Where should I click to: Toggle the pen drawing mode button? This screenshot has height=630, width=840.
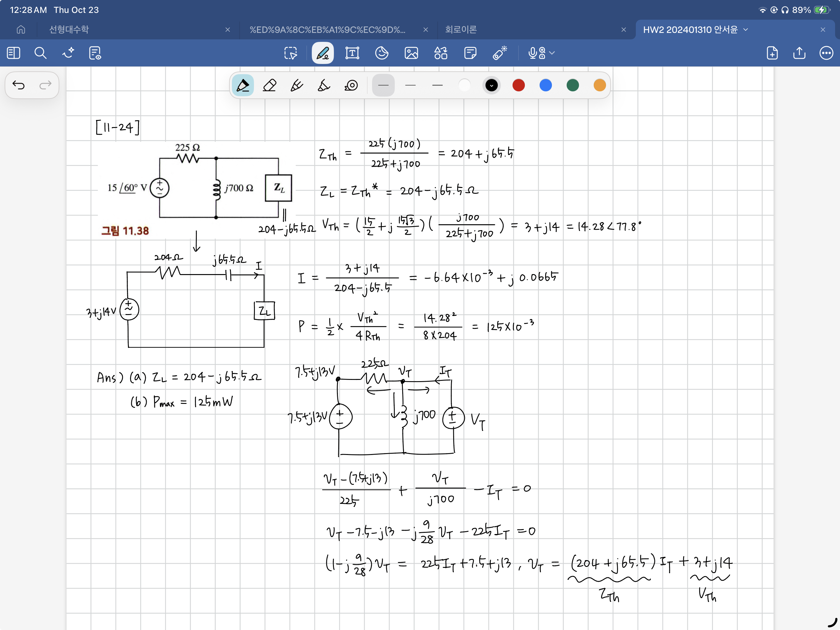pos(323,53)
